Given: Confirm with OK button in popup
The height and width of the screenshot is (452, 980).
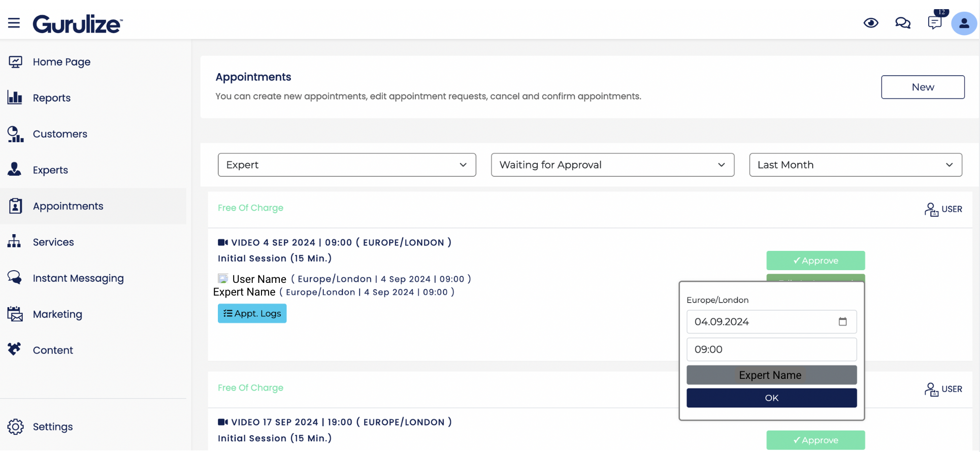Looking at the screenshot, I should (x=771, y=398).
